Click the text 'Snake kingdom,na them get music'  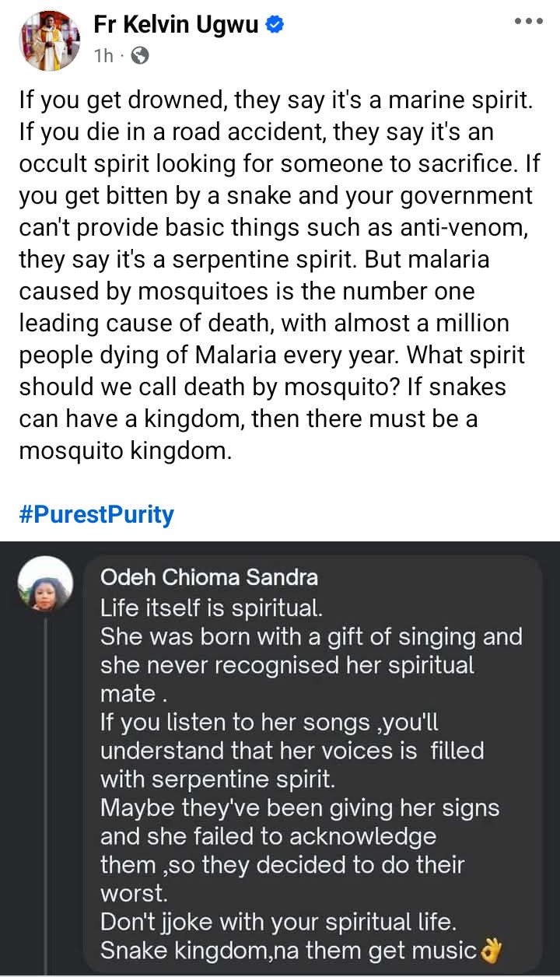click(289, 951)
